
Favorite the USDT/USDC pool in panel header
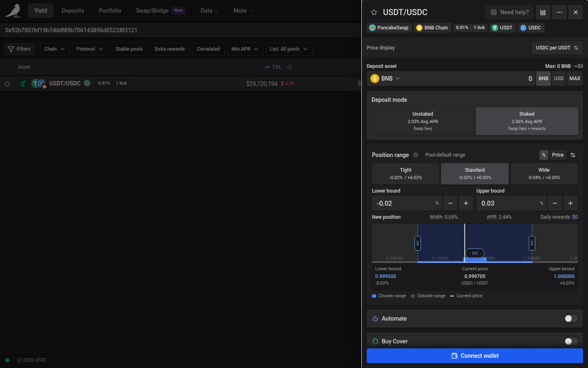pyautogui.click(x=374, y=12)
